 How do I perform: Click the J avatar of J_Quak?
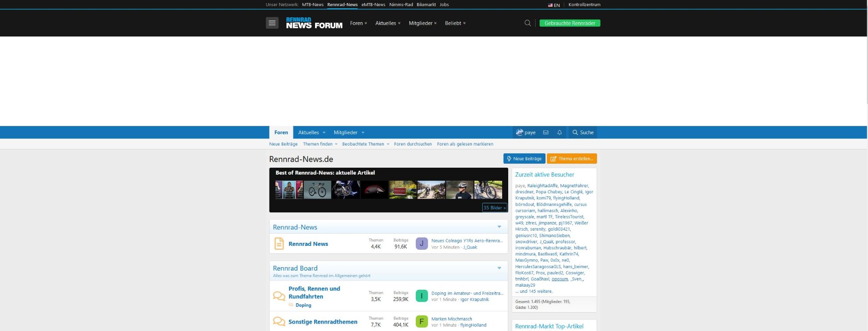(x=421, y=244)
